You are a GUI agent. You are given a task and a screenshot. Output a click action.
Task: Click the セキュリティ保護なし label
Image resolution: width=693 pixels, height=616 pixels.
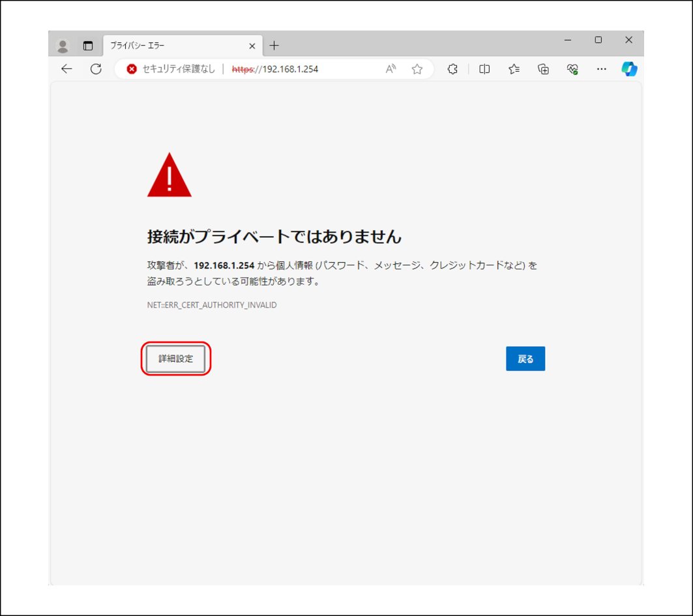(x=179, y=69)
